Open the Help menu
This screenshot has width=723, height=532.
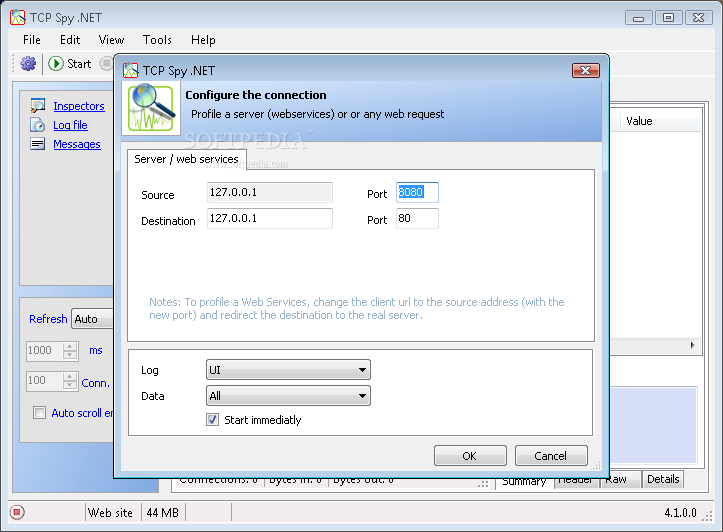coord(203,40)
